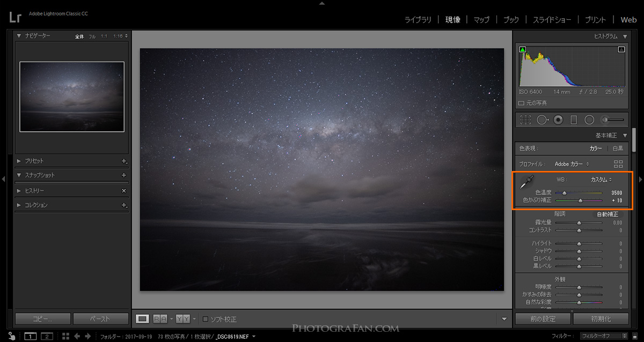Toggle highlight clipping indicator in histogram
Image resolution: width=644 pixels, height=342 pixels.
[x=621, y=50]
